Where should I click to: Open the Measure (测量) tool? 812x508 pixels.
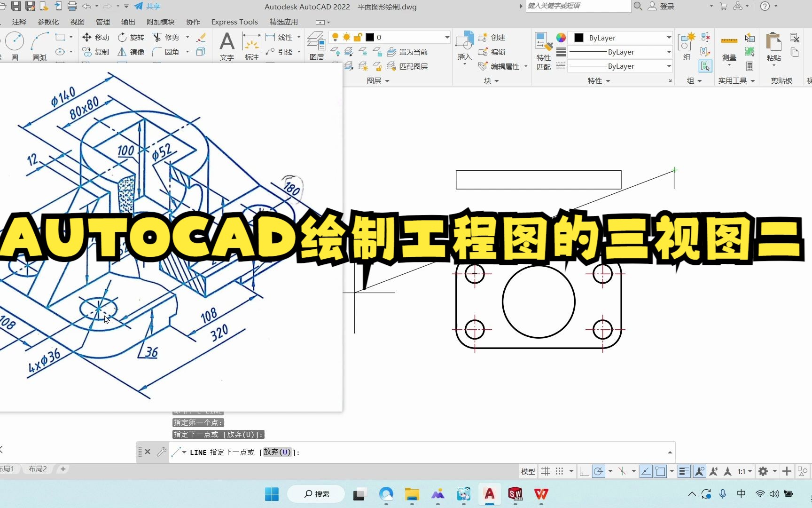click(x=729, y=47)
